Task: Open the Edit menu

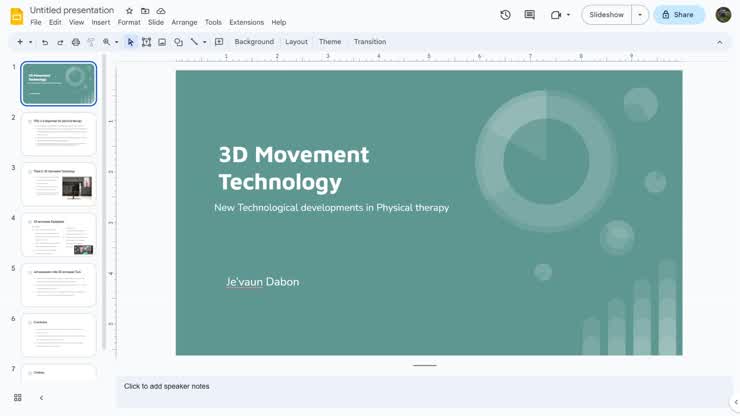Action: click(55, 22)
